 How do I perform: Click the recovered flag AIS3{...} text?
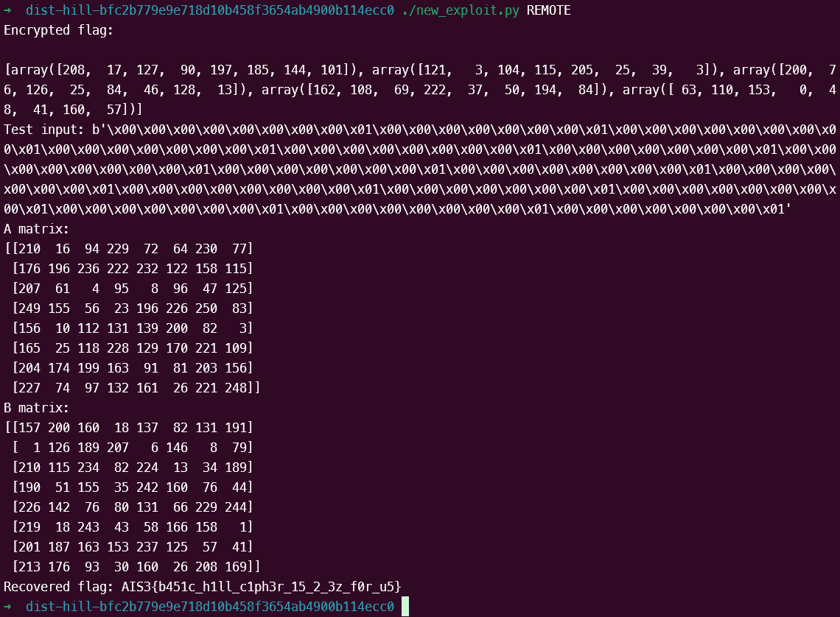pos(262,587)
